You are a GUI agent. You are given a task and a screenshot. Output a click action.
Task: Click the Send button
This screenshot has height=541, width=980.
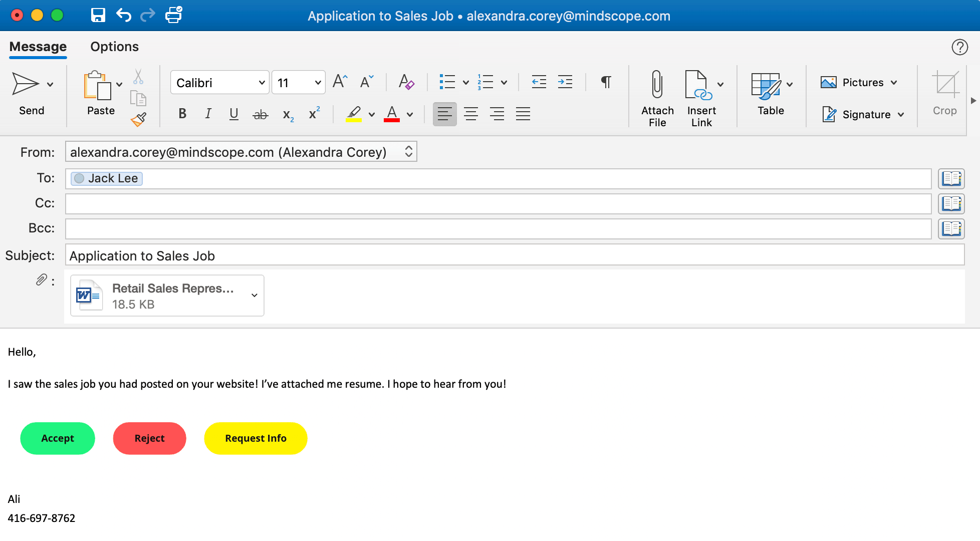coord(31,95)
